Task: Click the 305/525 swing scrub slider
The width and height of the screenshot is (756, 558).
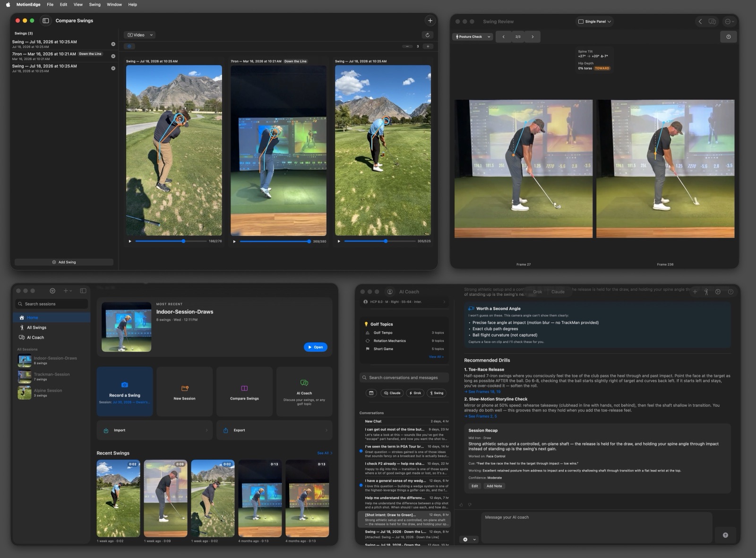Action: 380,241
